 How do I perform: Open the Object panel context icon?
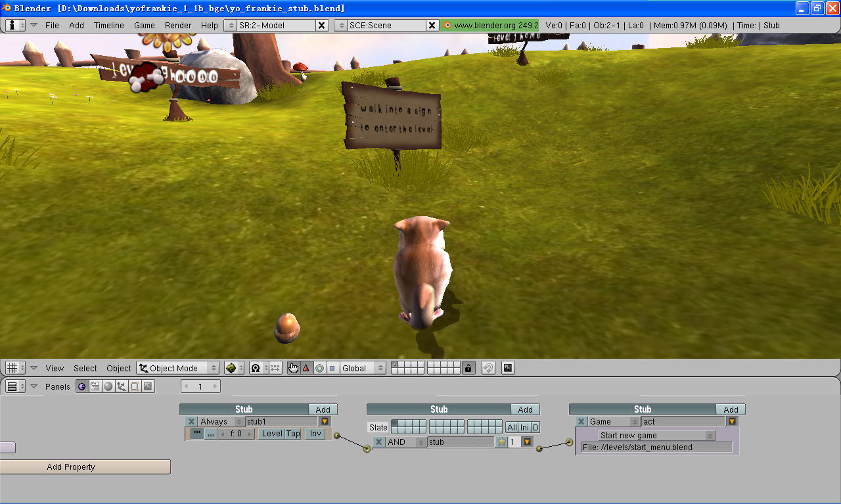tap(122, 386)
